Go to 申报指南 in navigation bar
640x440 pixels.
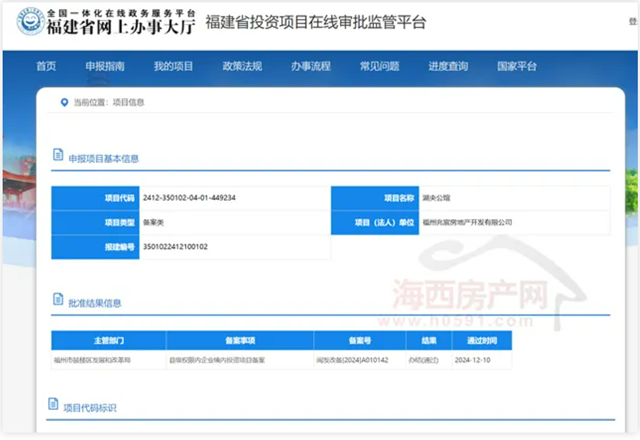(x=105, y=66)
